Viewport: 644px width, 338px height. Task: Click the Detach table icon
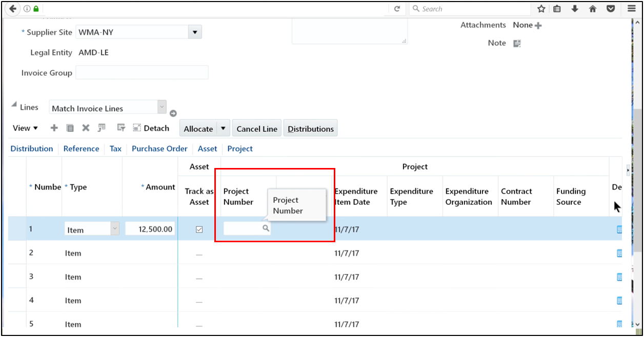point(137,128)
